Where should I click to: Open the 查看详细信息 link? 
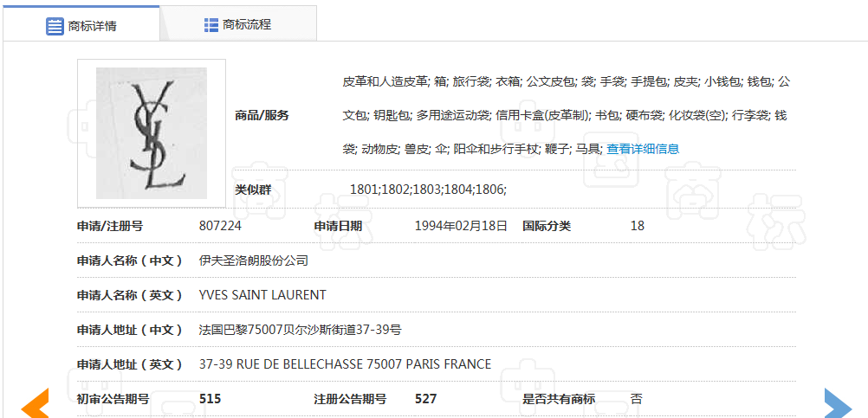pos(642,148)
